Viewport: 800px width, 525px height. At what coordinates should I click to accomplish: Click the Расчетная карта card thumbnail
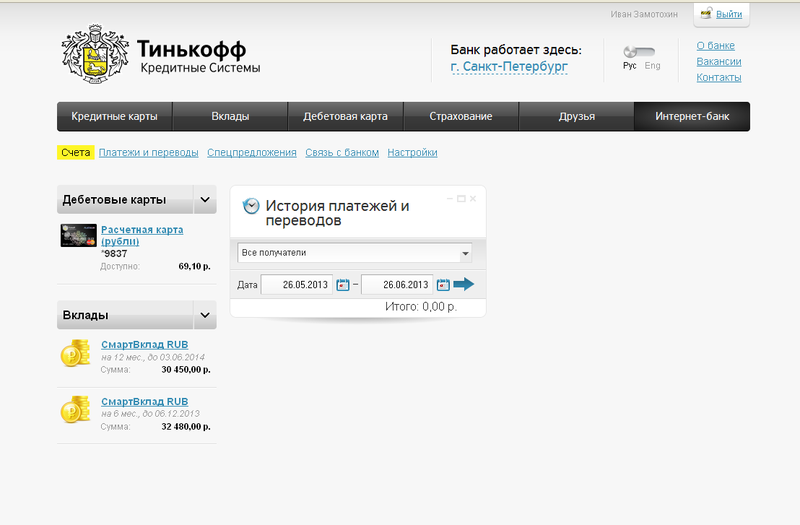pyautogui.click(x=79, y=235)
